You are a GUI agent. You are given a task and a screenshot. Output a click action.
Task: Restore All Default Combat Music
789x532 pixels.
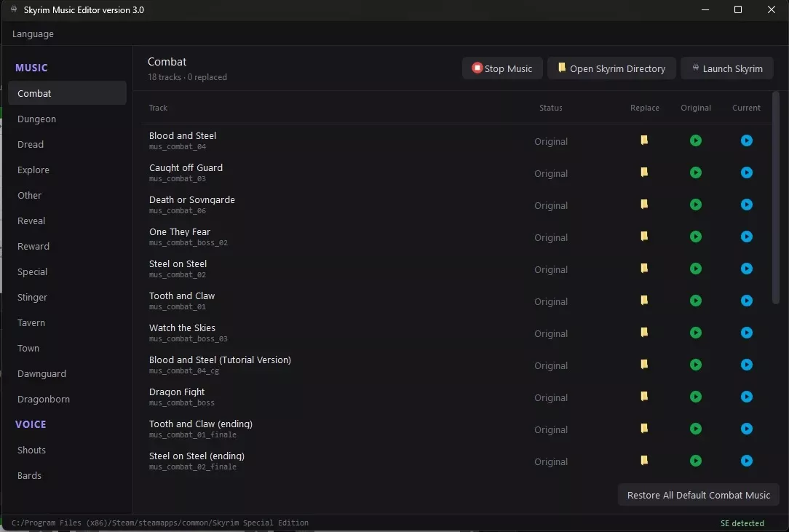699,496
